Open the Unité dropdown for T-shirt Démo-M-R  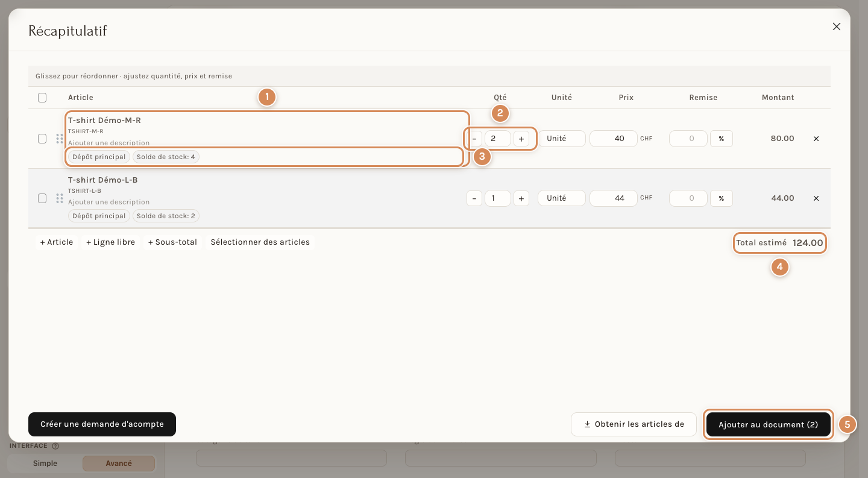pos(562,139)
